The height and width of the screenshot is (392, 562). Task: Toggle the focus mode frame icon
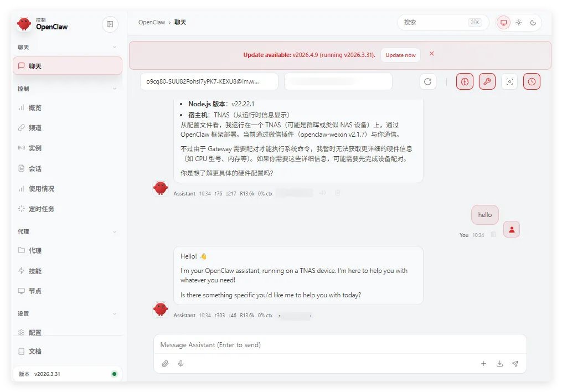point(509,82)
